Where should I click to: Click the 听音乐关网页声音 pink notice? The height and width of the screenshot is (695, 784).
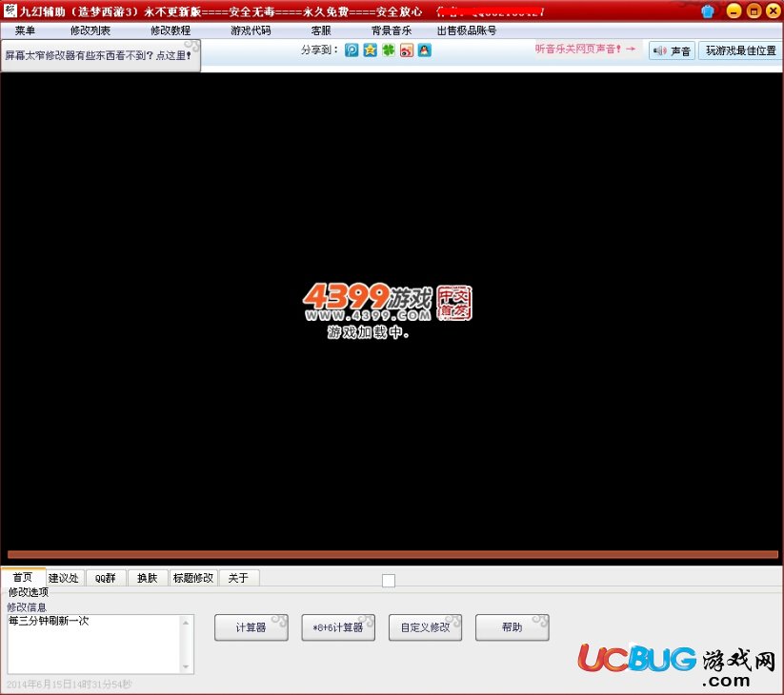point(585,49)
